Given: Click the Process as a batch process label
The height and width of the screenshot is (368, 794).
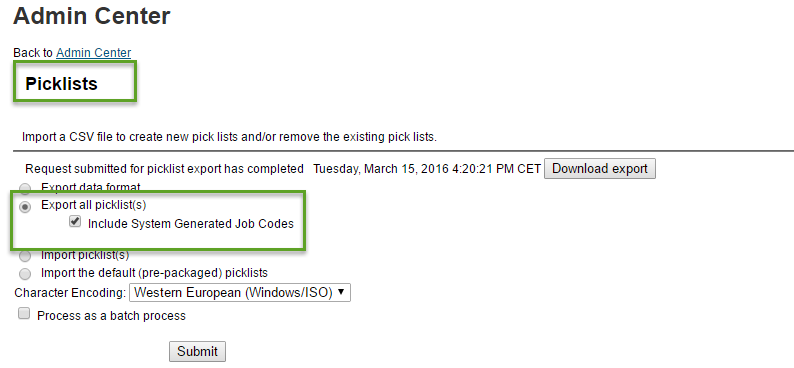Looking at the screenshot, I should (111, 316).
